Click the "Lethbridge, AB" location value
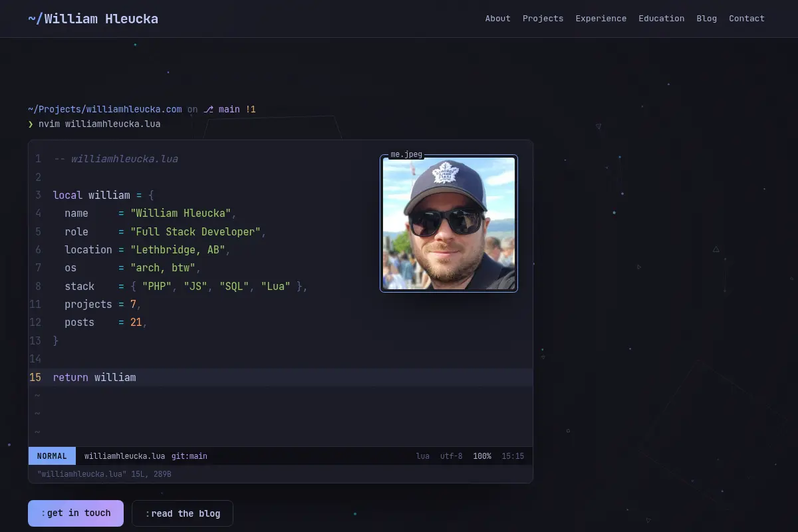The image size is (798, 532). coord(178,249)
